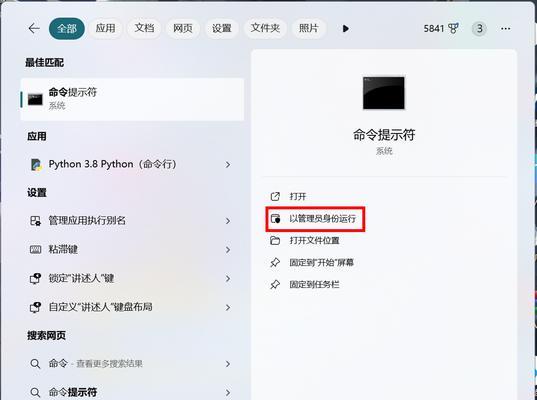Image resolution: width=537 pixels, height=400 pixels.
Task: Open 管理应用执行别名 setting
Action: click(x=133, y=221)
